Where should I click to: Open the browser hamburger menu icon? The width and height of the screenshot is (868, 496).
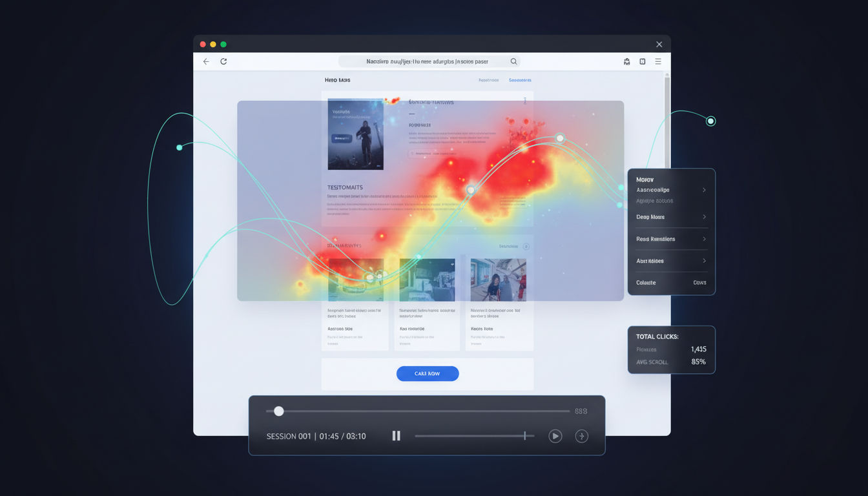click(x=657, y=61)
